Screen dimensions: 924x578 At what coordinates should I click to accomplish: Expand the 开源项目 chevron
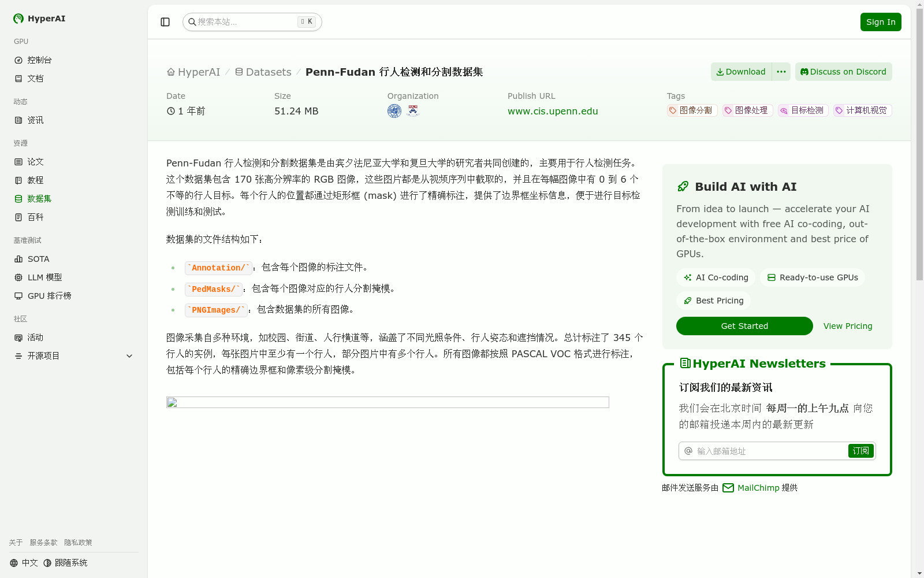point(129,356)
